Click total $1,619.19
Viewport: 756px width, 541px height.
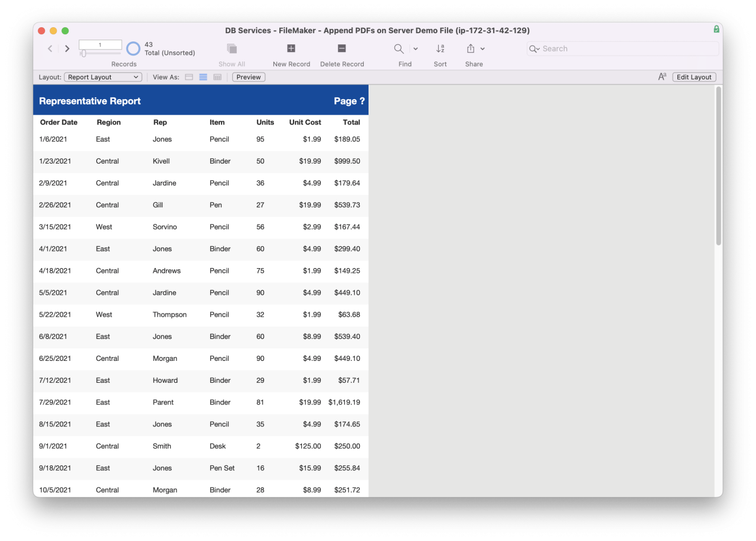[x=344, y=402]
